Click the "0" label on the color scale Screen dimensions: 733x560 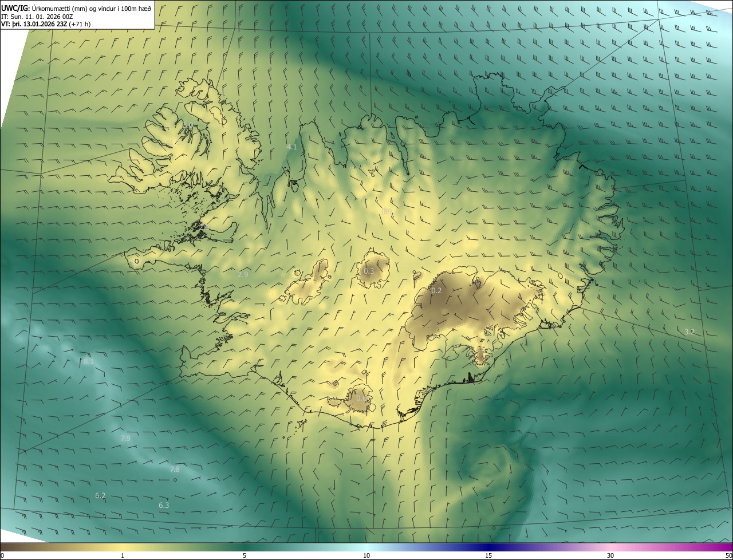tap(2, 555)
